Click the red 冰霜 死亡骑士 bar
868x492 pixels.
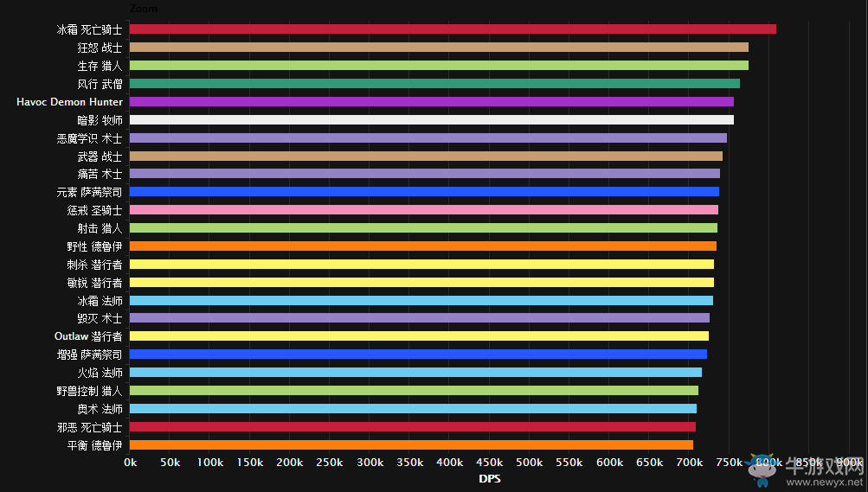click(x=453, y=29)
